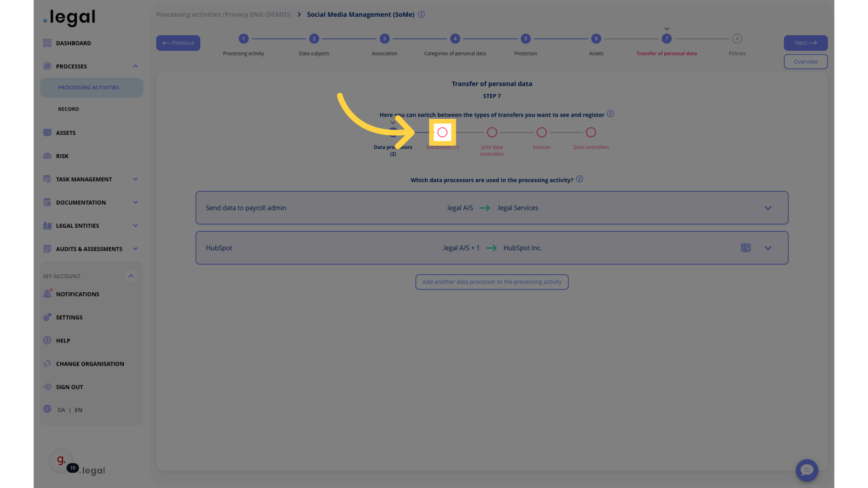This screenshot has width=868, height=488.
Task: Open the Assets menu section
Action: (66, 132)
